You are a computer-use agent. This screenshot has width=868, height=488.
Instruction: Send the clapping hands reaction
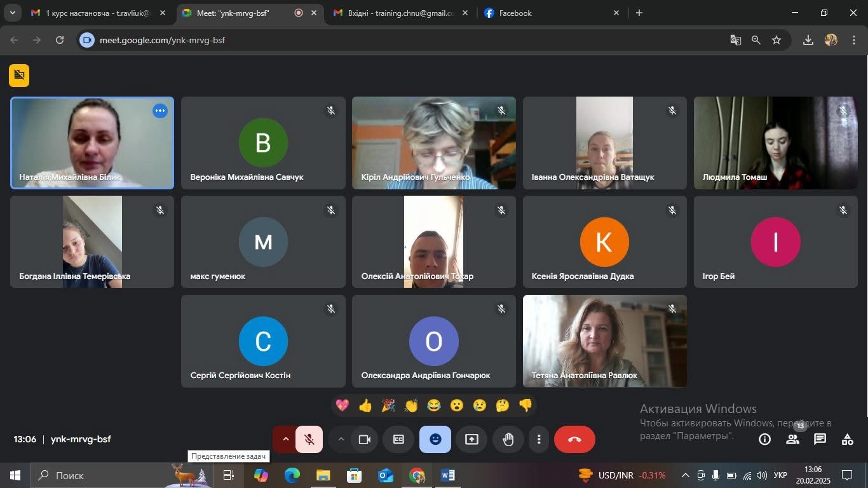(x=411, y=405)
